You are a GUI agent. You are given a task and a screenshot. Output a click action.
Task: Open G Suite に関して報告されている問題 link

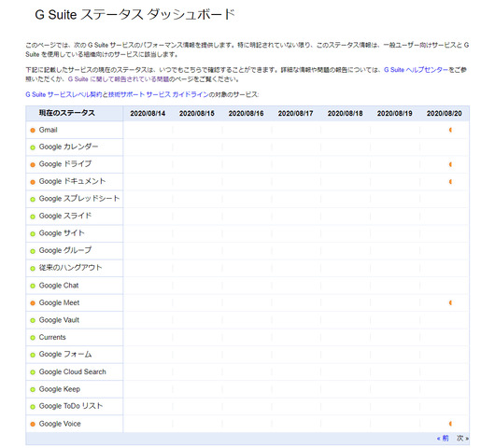[119, 79]
